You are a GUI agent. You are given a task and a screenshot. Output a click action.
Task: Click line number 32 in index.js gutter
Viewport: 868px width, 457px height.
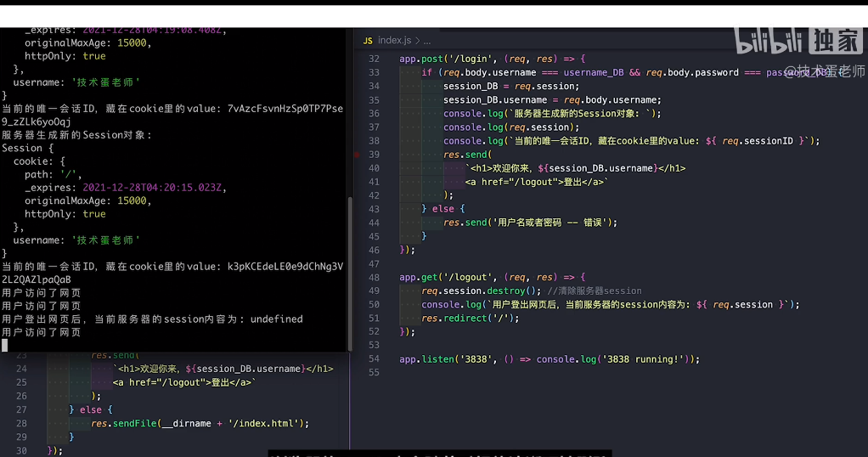[375, 59]
